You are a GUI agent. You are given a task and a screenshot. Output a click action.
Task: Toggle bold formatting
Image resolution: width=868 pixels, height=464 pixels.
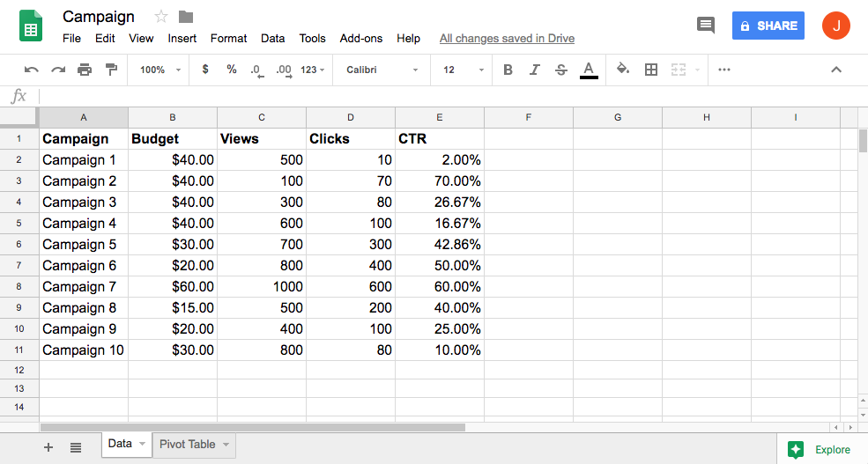click(508, 70)
